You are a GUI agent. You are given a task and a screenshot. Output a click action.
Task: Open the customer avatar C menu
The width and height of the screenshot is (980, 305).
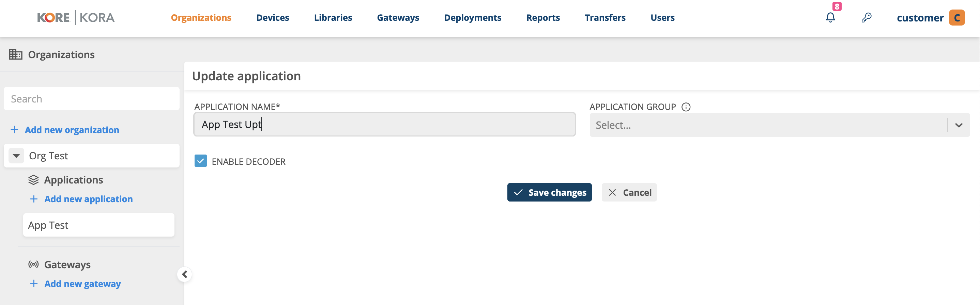[x=956, y=17]
